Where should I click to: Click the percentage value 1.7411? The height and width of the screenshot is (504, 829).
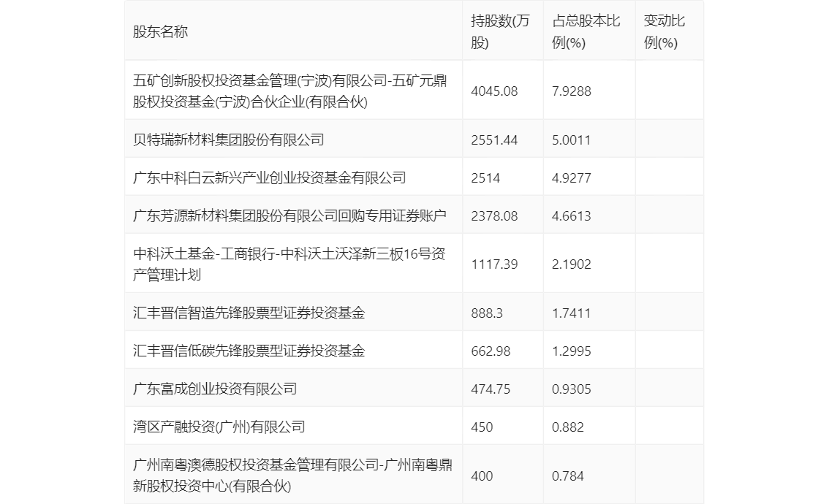point(571,313)
